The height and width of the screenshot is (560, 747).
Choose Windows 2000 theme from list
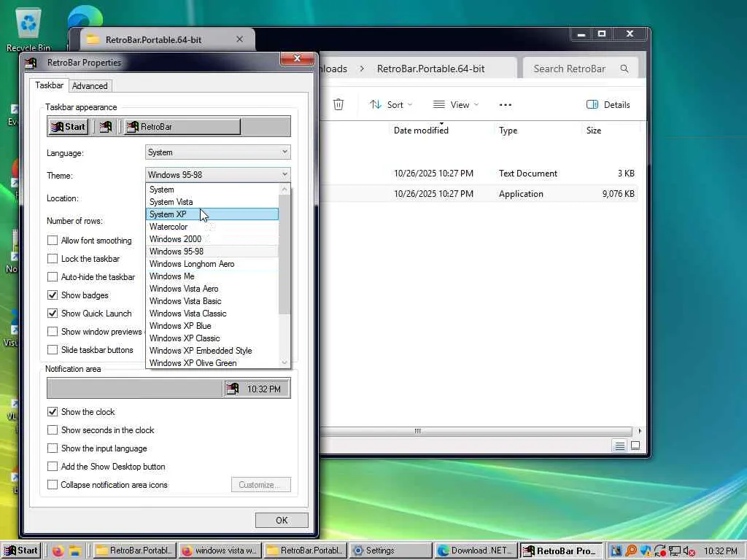(212, 239)
